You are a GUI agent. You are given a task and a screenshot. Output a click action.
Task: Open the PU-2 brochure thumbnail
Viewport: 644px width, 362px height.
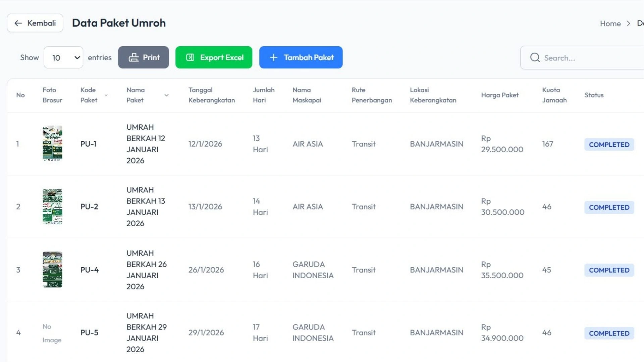[52, 206]
